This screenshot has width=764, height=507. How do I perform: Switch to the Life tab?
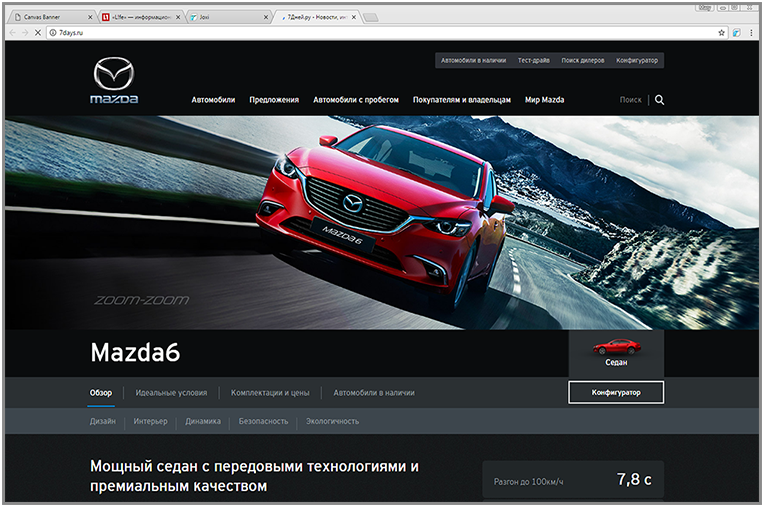pos(141,17)
